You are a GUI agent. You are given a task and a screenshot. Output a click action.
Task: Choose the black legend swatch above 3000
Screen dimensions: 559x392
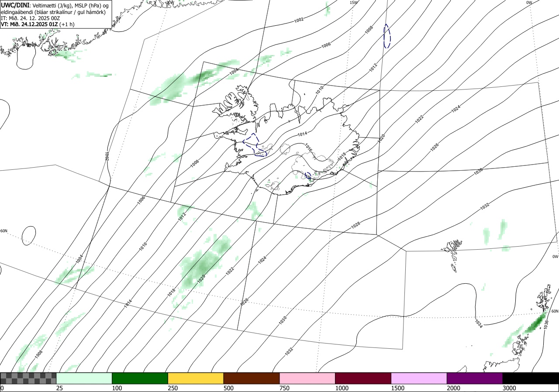coord(531,378)
